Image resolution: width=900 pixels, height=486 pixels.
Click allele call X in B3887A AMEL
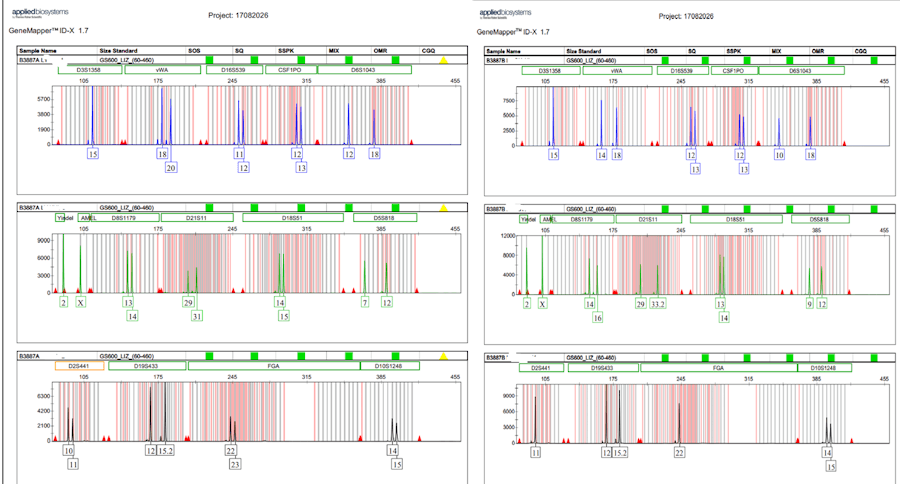pyautogui.click(x=81, y=302)
